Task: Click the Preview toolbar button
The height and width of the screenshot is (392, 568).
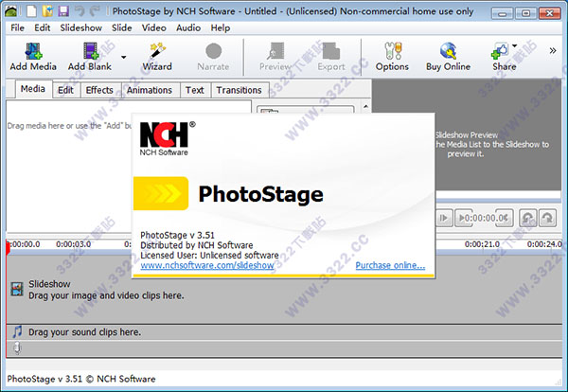Action: pyautogui.click(x=275, y=57)
